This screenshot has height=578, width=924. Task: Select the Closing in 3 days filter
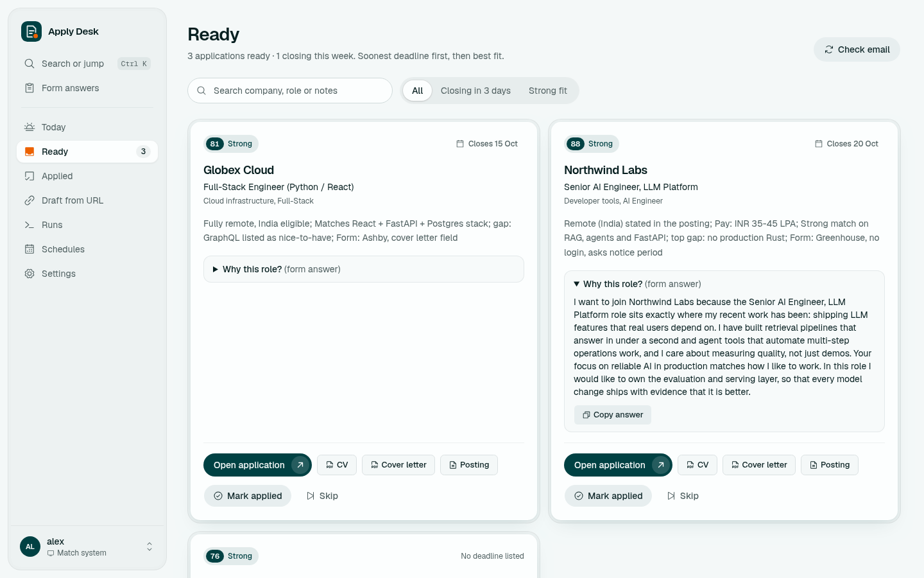pos(475,91)
